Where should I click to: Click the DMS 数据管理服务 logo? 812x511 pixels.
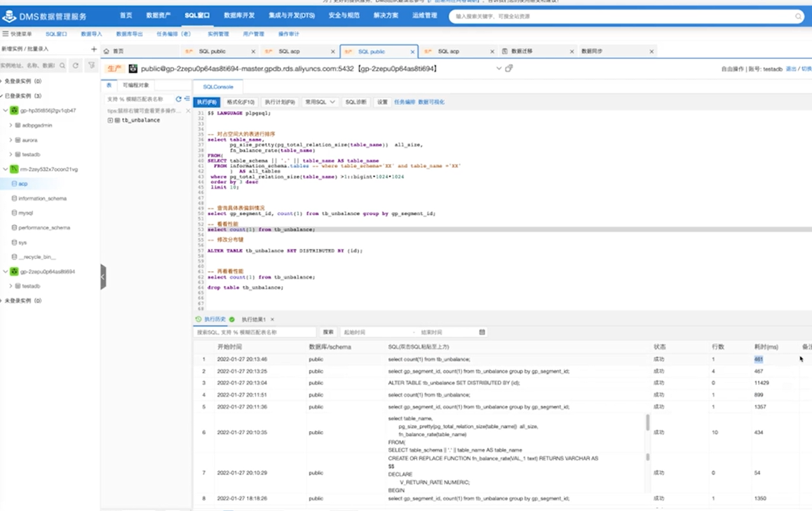[x=44, y=17]
